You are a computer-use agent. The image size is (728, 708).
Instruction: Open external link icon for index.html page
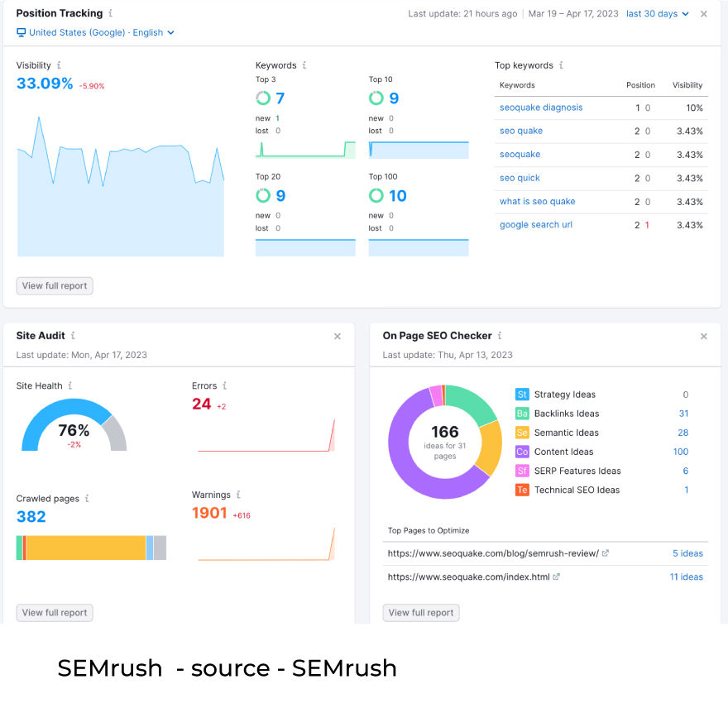[x=556, y=576]
